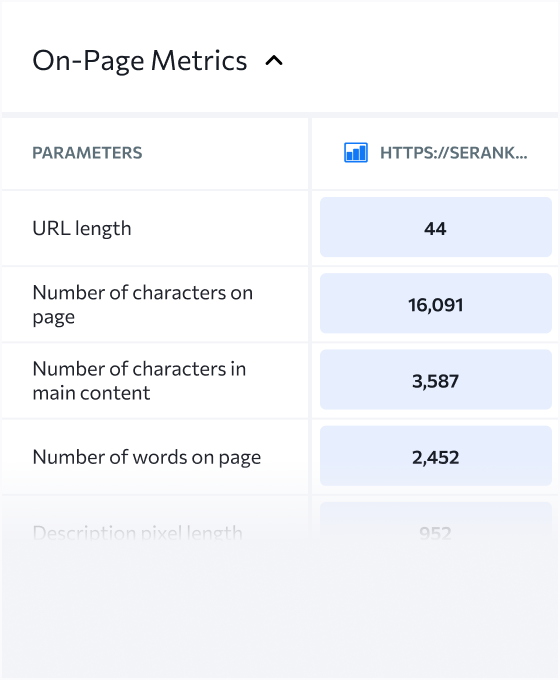Click the word 'page' under 'Number of characters on'

tap(54, 317)
